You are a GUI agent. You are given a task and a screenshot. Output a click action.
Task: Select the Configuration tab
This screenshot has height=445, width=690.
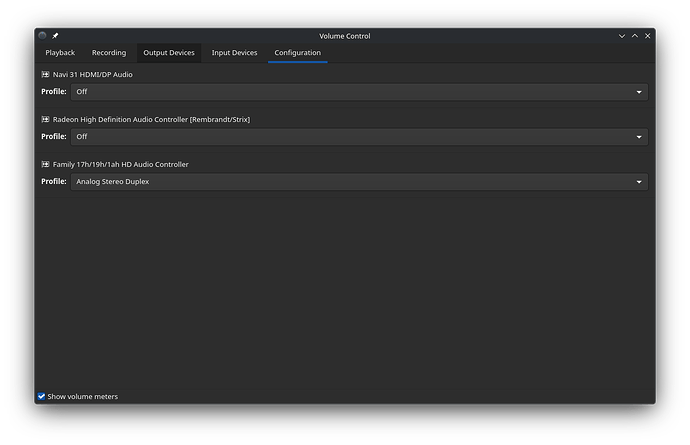[x=298, y=53]
